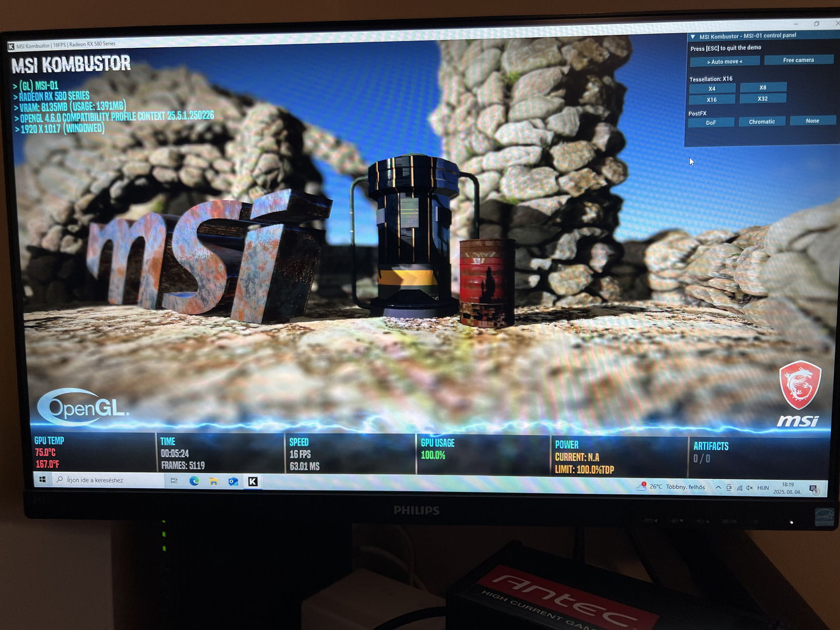Open Task View on the taskbar
The width and height of the screenshot is (840, 630).
coord(174,481)
